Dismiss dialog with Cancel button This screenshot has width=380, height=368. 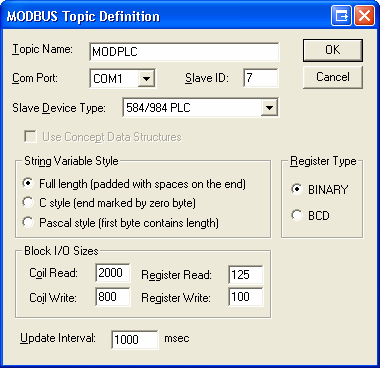[x=333, y=77]
